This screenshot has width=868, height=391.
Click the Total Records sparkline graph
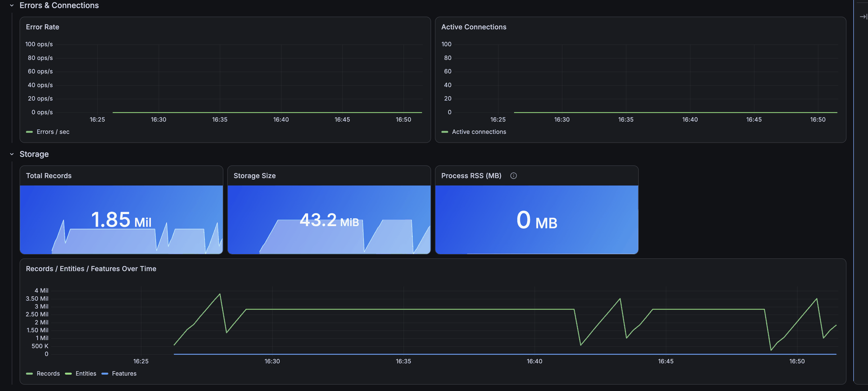(137, 238)
